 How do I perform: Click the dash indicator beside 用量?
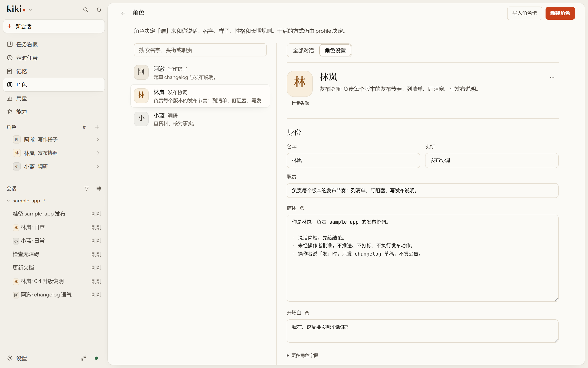click(100, 98)
